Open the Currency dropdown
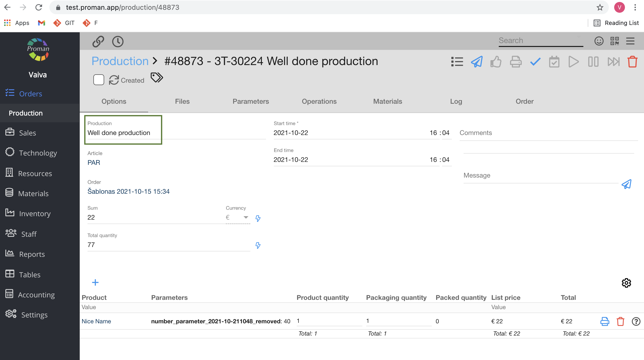The width and height of the screenshot is (644, 360). pos(237,217)
